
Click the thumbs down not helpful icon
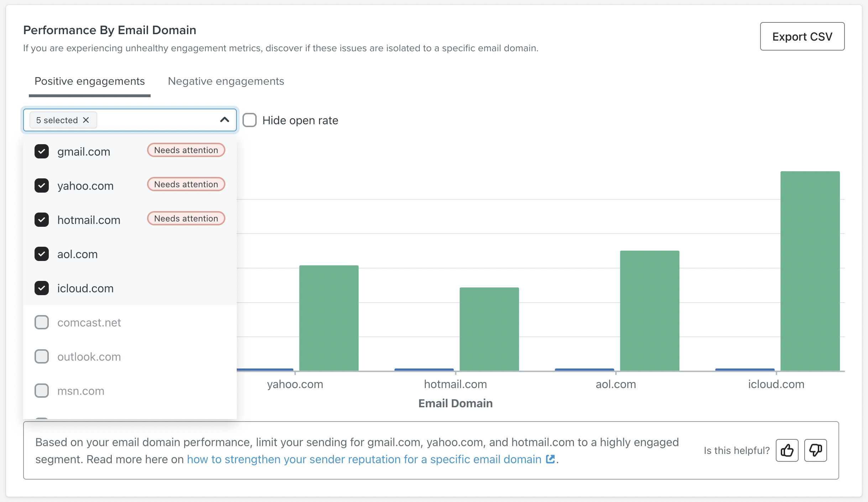click(x=814, y=450)
